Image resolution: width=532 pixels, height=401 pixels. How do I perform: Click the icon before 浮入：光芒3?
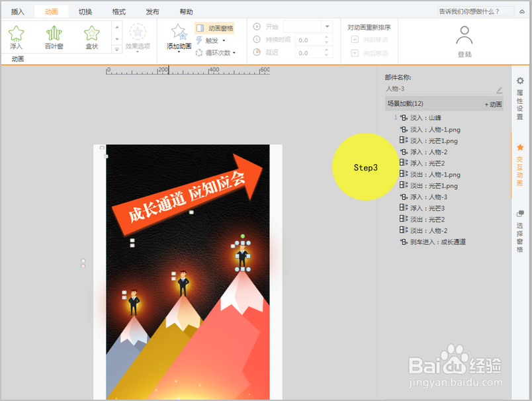pos(404,207)
